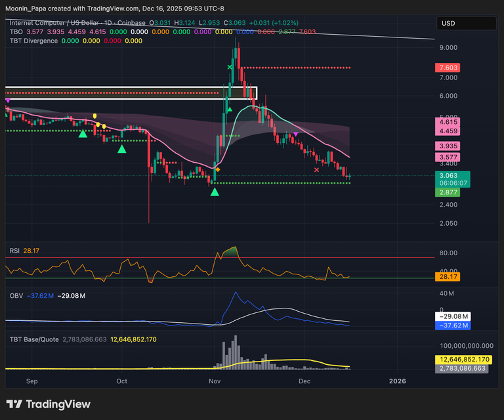Click the magenta down-triangle in late November

pyautogui.click(x=296, y=134)
